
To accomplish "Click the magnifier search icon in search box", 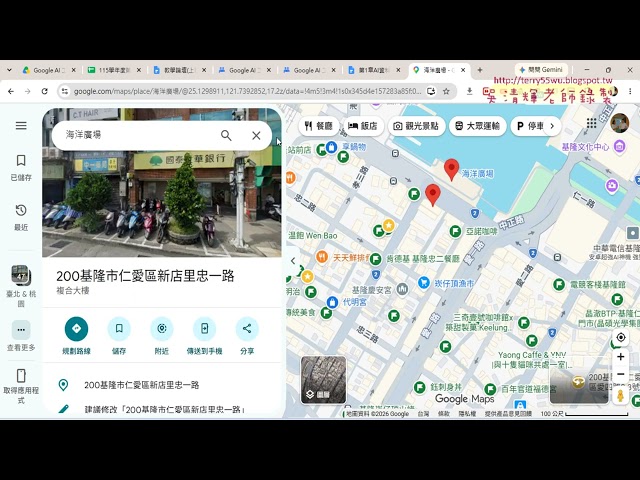I will pos(226,135).
